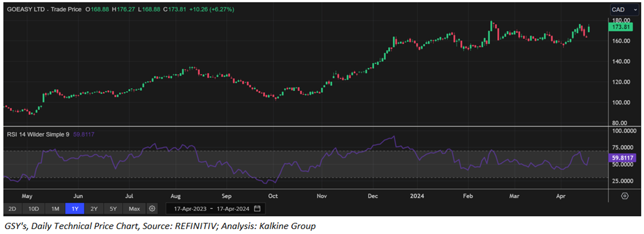Click the GOEASY LTD Trade Price title
The width and height of the screenshot is (644, 234).
(x=44, y=9)
